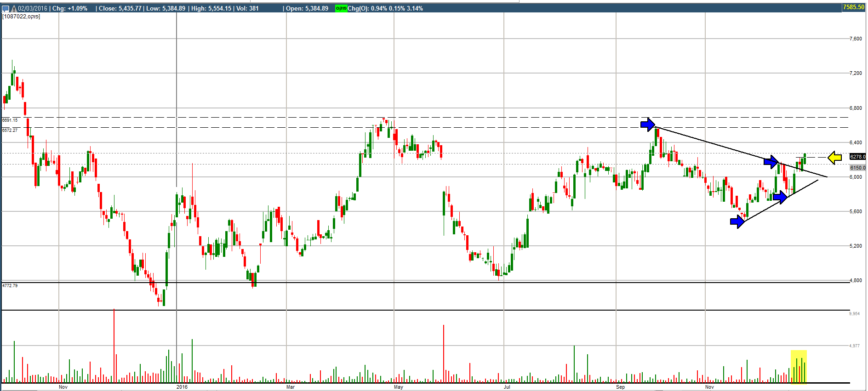The height and width of the screenshot is (391, 868).
Task: Click the 5,200 price axis label
Action: pos(856,246)
